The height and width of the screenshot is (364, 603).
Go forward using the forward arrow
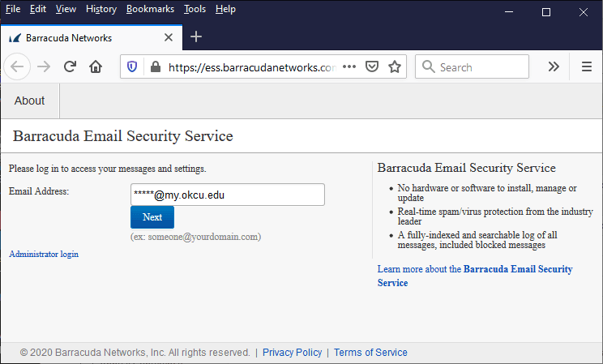coord(44,67)
